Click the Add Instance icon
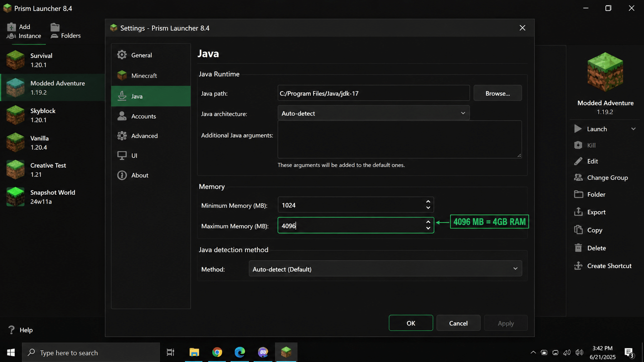The width and height of the screenshot is (644, 362). click(12, 31)
